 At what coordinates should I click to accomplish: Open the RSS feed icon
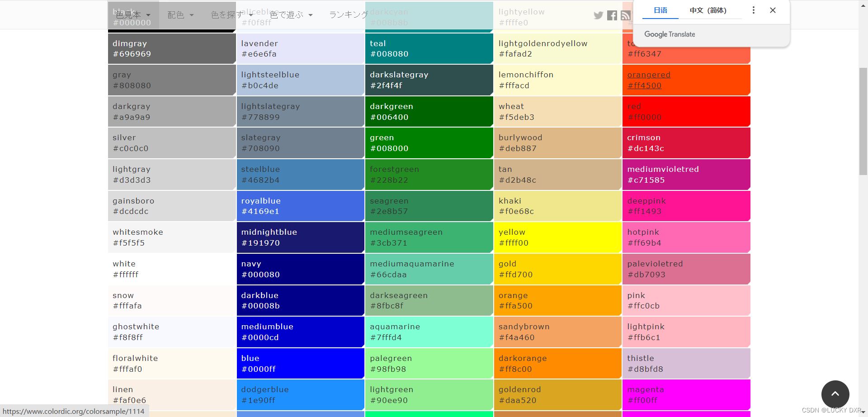pos(626,15)
